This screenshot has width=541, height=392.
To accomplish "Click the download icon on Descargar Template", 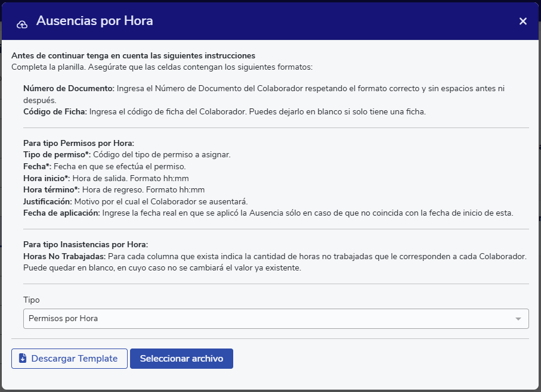I will point(23,359).
